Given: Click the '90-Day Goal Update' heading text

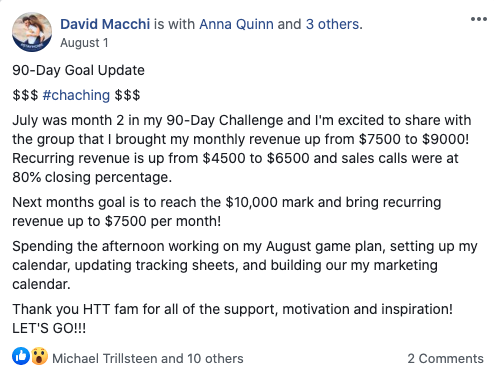Looking at the screenshot, I should click(79, 70).
